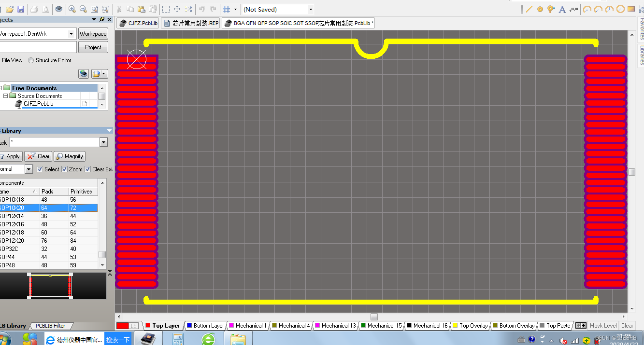The height and width of the screenshot is (345, 644).
Task: Select objects inside area with dashed rectangle tool
Action: [x=166, y=9]
